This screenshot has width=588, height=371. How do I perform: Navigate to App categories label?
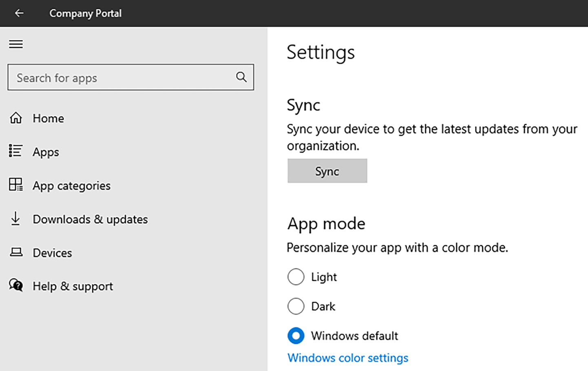click(71, 186)
